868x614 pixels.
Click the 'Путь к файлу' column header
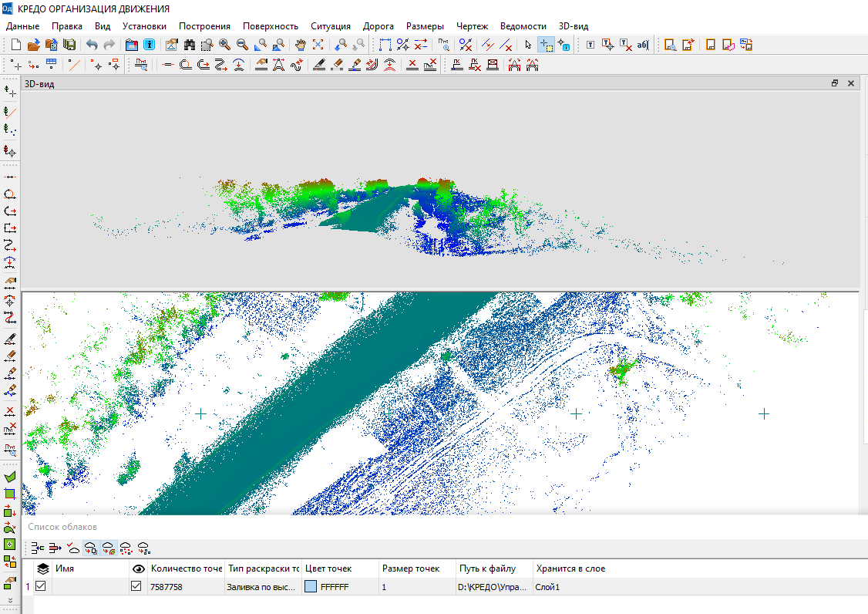[x=487, y=568]
